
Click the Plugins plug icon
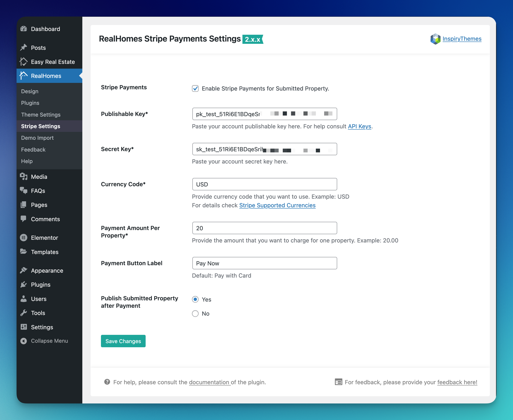[x=24, y=285]
